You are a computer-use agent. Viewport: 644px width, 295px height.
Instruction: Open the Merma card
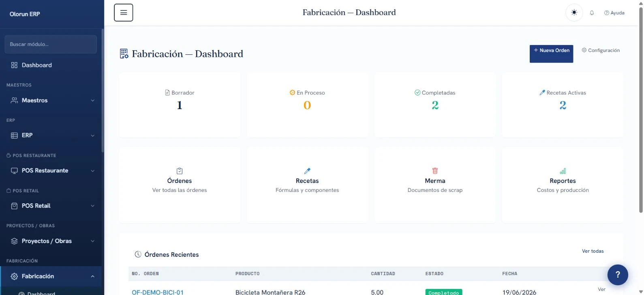(435, 185)
